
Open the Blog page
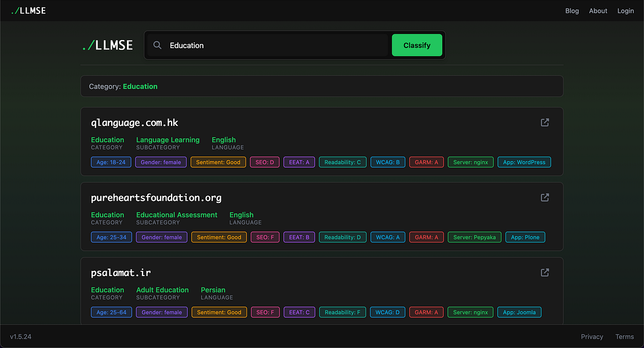[x=572, y=10]
